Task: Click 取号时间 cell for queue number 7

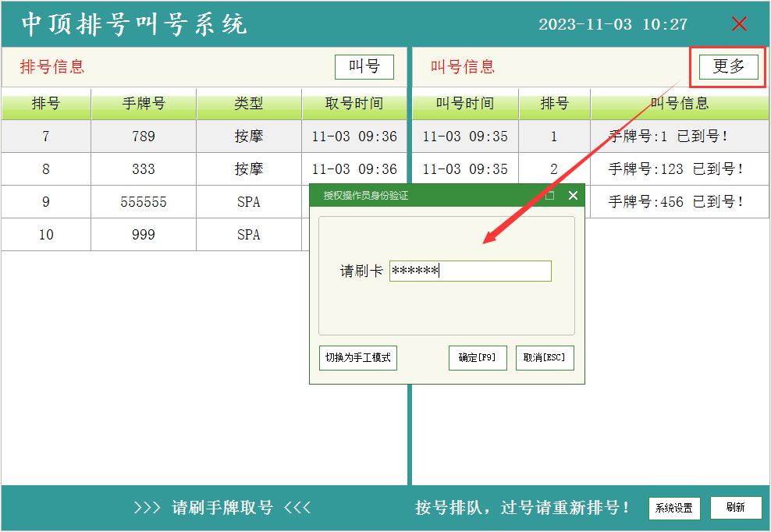Action: (x=354, y=137)
